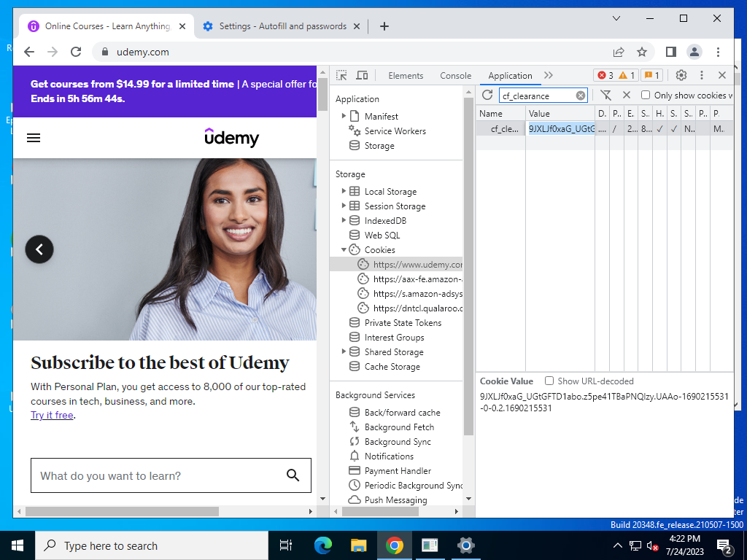Click the clear all cookies filter icon
747x560 pixels.
coord(605,95)
